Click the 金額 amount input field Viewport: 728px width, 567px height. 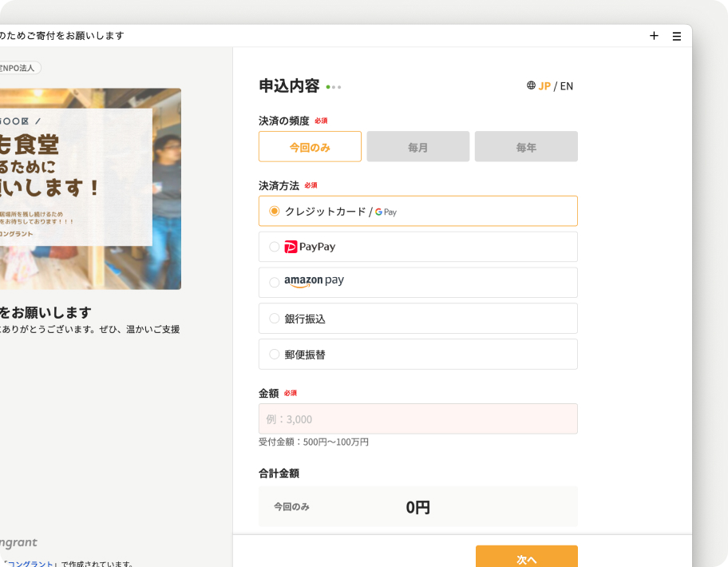click(417, 419)
